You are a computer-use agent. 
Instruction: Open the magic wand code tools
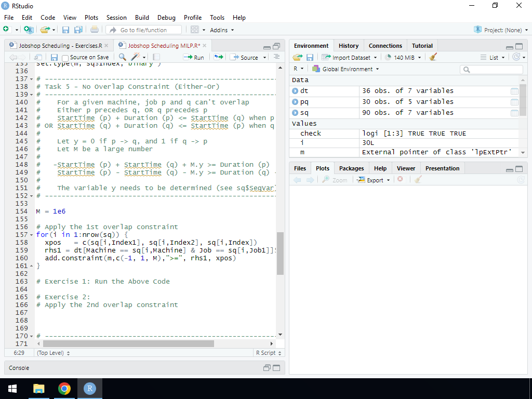point(136,57)
